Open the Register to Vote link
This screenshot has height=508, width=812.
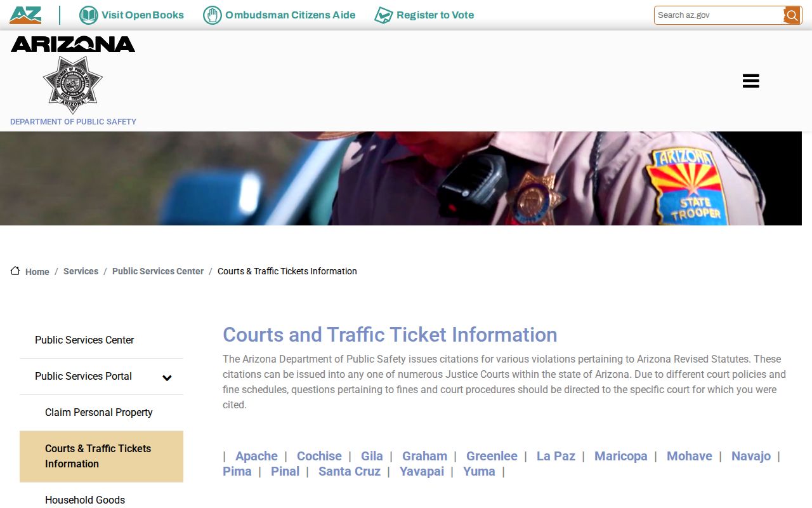click(435, 15)
